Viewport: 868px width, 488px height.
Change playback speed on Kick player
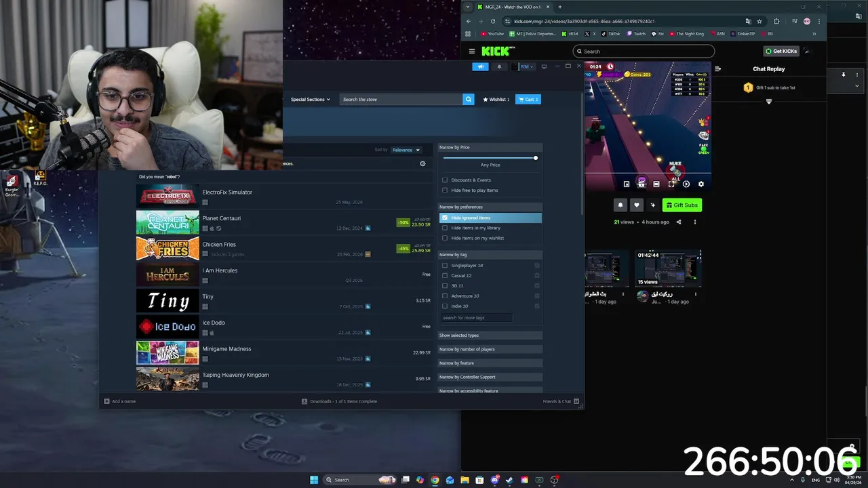(686, 184)
